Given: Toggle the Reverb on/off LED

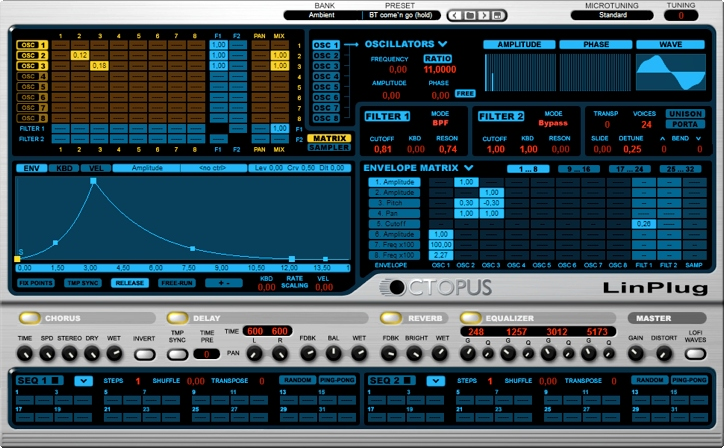Looking at the screenshot, I should point(391,318).
